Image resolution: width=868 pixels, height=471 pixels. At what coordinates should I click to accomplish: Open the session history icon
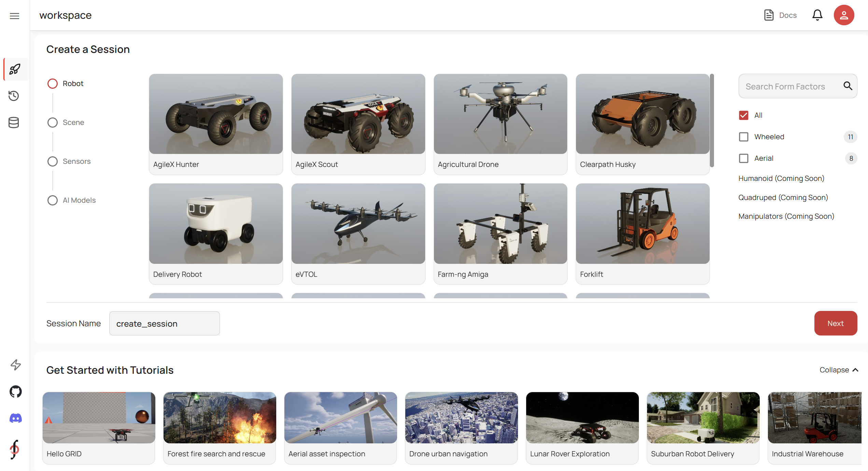[x=14, y=96]
